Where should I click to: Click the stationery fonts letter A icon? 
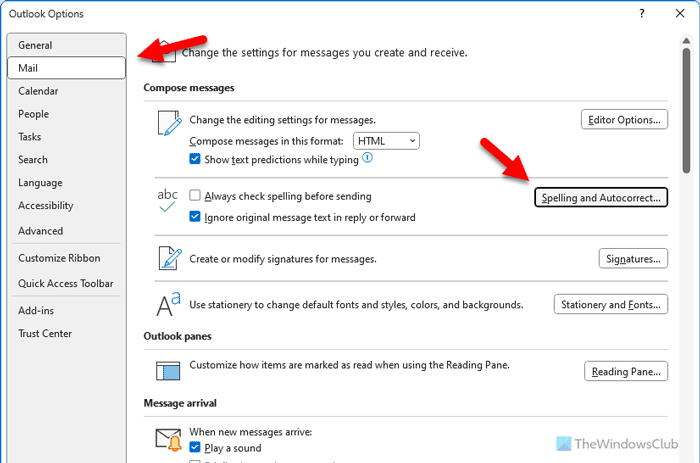coord(167,304)
